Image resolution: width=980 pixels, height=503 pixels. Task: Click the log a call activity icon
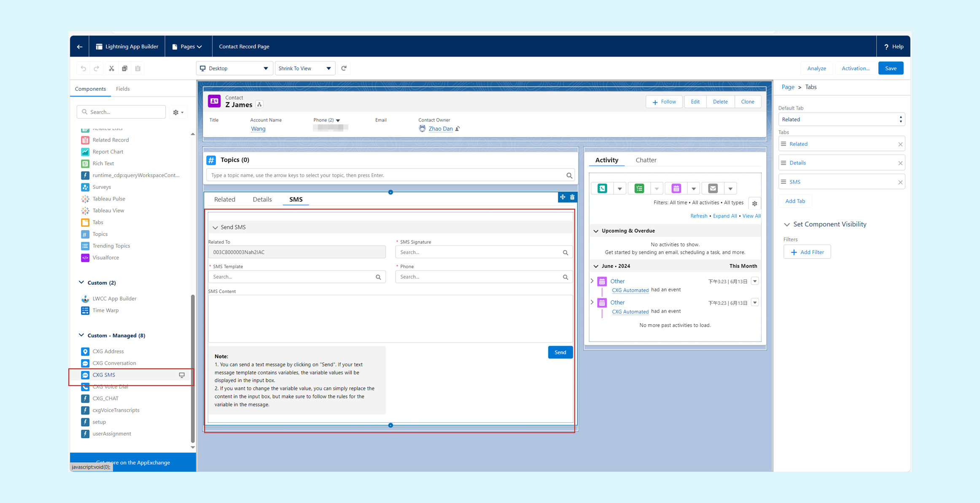[602, 188]
